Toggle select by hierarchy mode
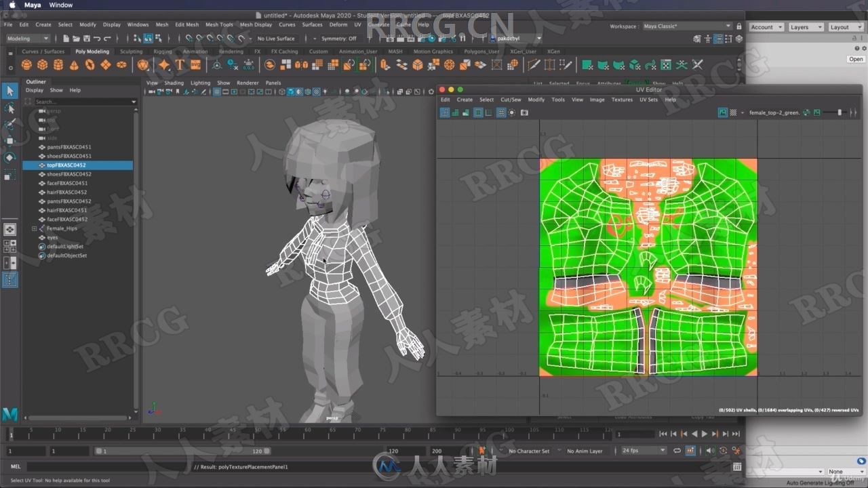Screen dimensions: 868x488 137,39
